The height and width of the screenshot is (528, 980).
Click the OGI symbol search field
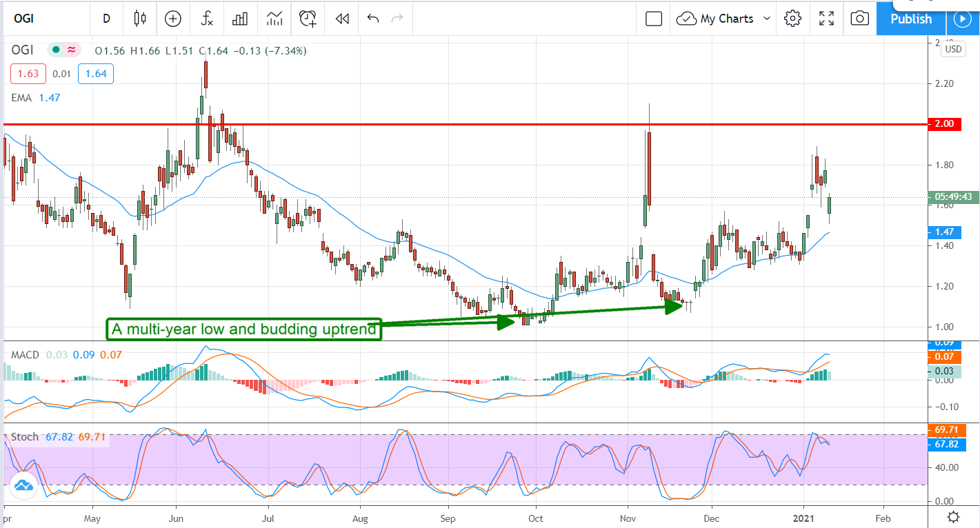[43, 19]
